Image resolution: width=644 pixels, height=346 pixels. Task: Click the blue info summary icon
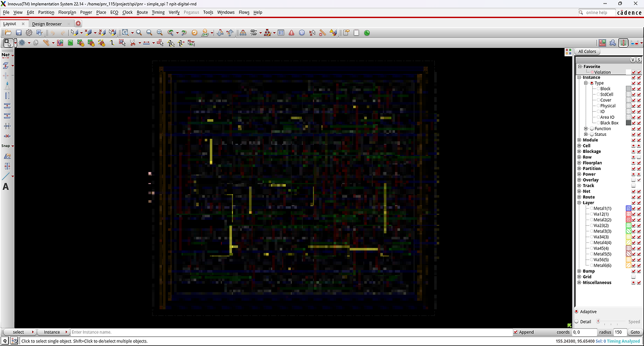302,33
